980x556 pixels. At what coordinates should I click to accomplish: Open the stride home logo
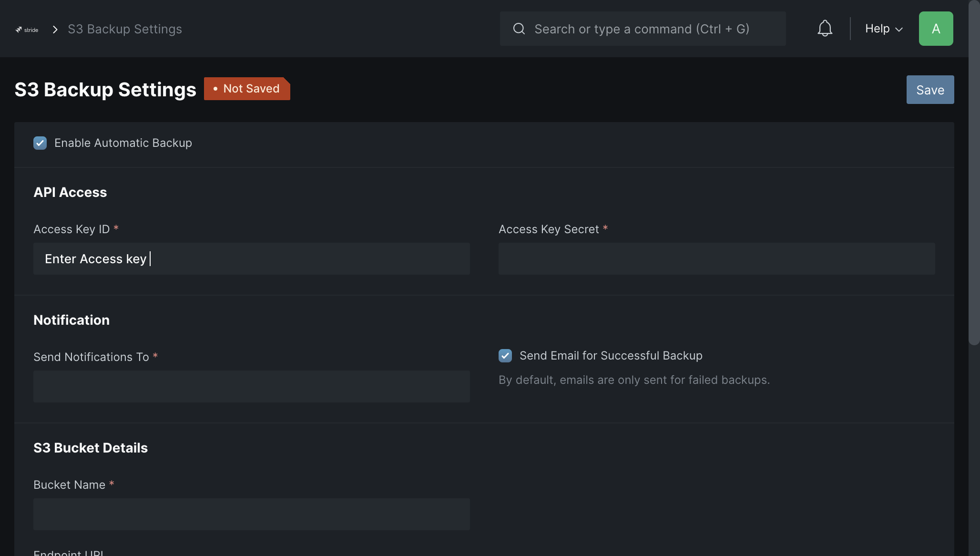click(x=27, y=30)
